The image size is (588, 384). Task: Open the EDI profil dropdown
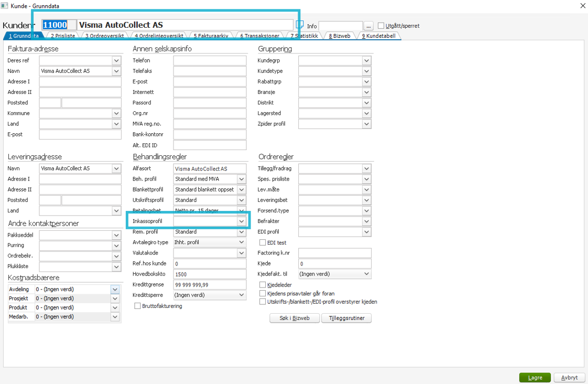point(367,232)
